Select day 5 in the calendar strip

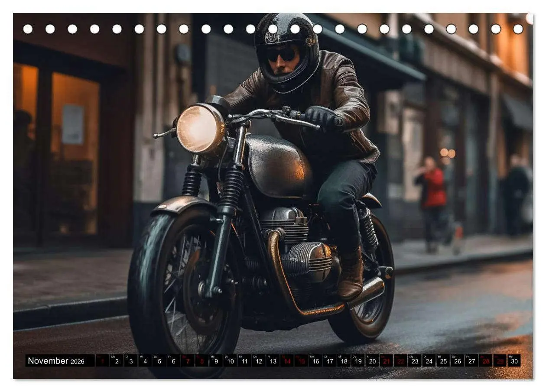(x=159, y=361)
